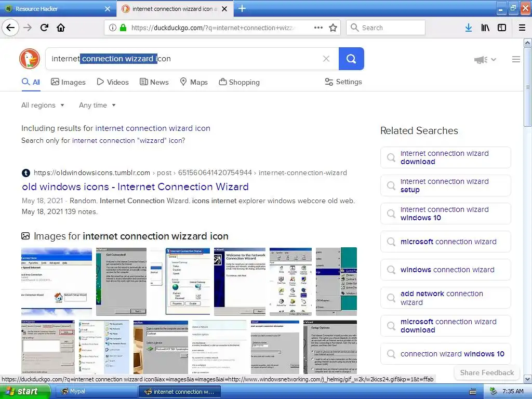Switch to Videos results
This screenshot has height=399, width=532.
[113, 82]
